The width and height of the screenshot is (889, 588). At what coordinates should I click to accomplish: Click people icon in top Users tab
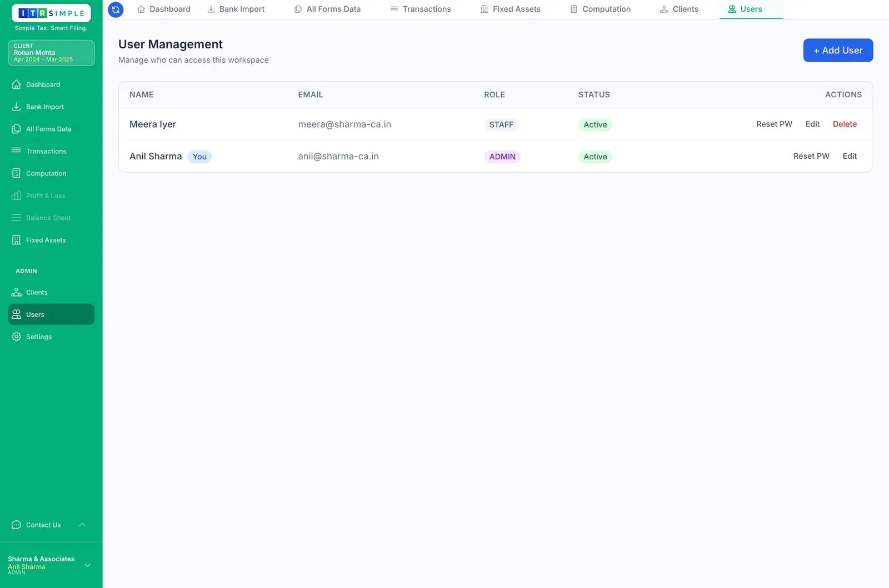pos(732,9)
